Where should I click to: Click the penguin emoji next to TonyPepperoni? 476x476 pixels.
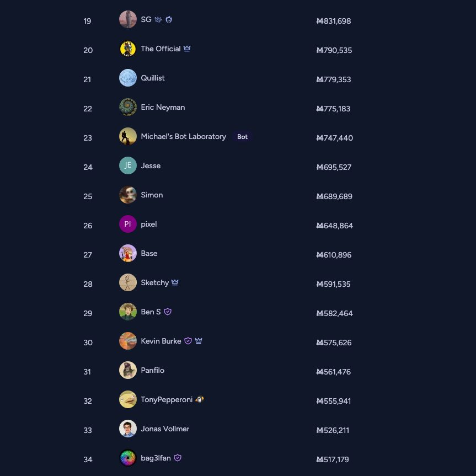200,399
